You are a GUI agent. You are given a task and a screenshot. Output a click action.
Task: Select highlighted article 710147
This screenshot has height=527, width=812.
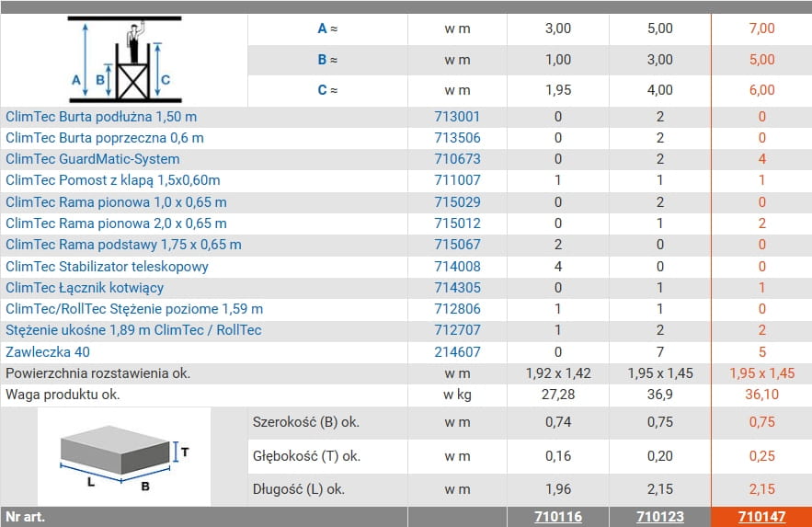(x=761, y=517)
